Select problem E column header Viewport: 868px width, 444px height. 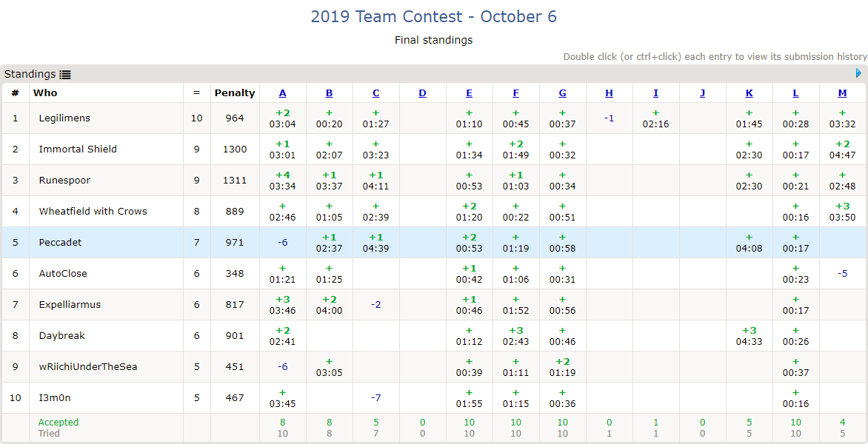[x=470, y=93]
